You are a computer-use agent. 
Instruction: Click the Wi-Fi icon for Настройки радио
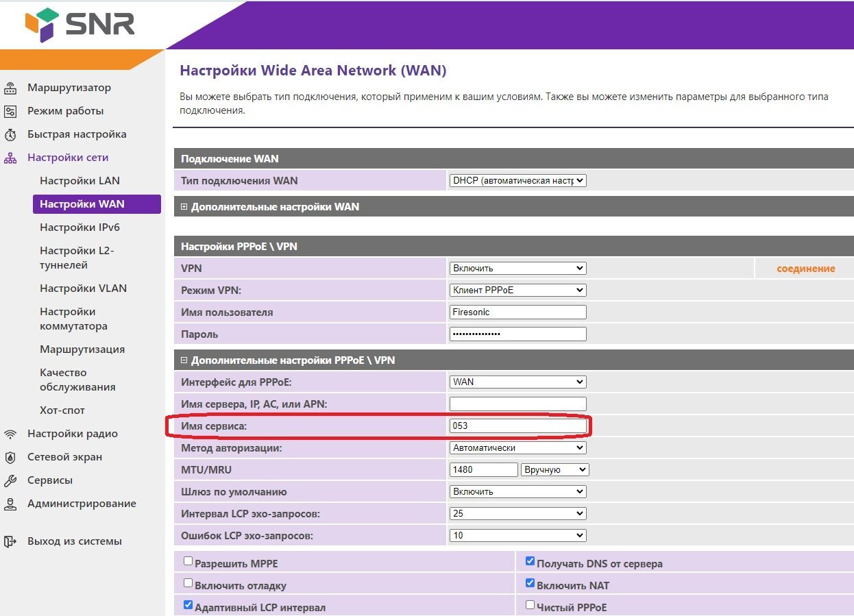(10, 434)
